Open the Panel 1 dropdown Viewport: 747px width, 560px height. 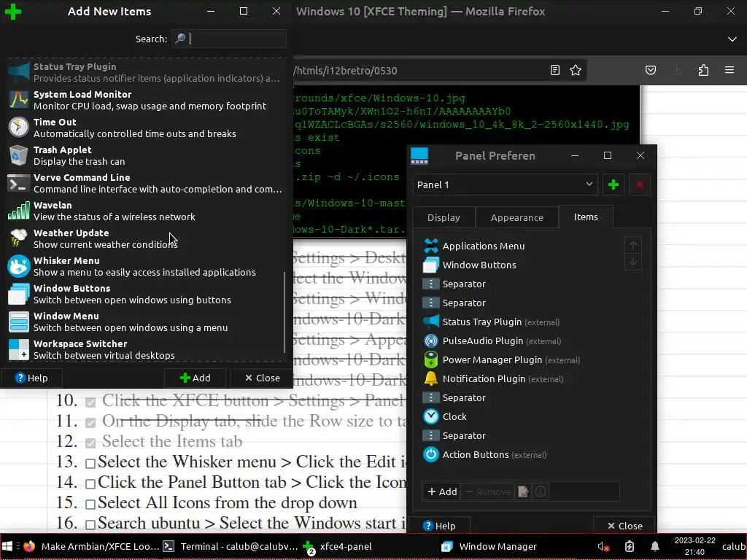pos(505,184)
